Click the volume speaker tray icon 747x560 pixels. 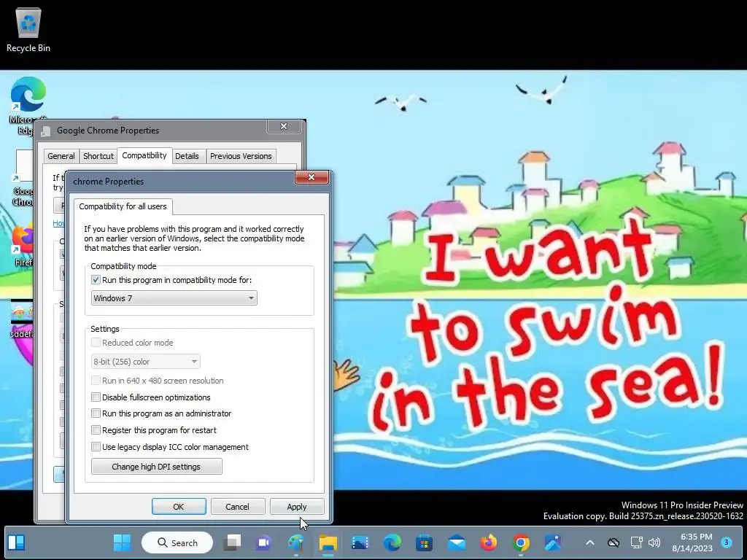point(654,542)
